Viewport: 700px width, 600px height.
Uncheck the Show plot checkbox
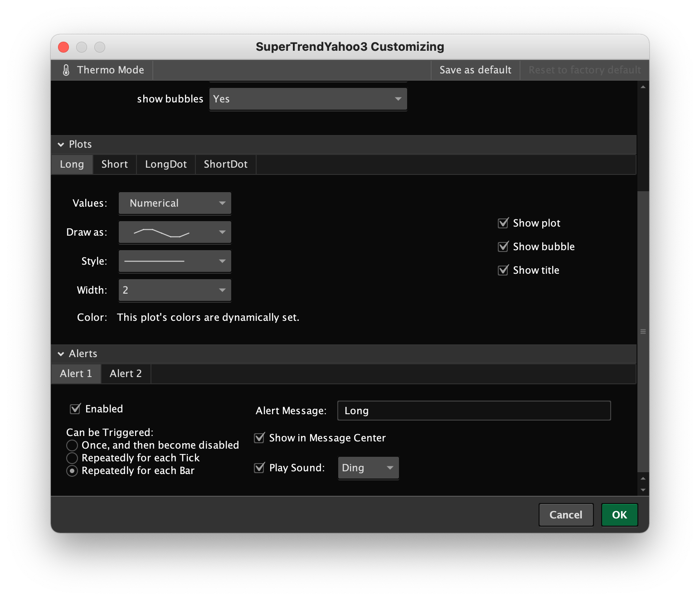503,223
